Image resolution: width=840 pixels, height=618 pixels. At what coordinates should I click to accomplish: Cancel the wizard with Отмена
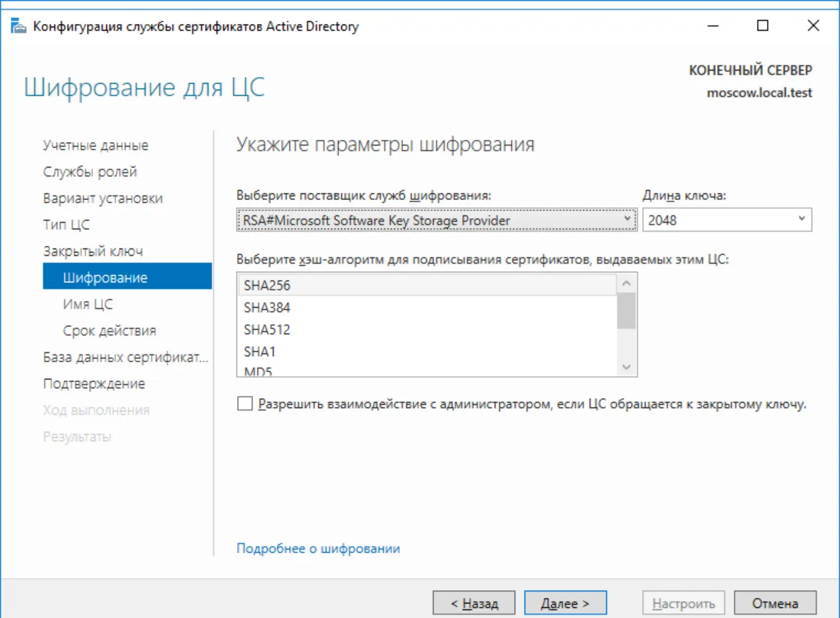point(775,603)
